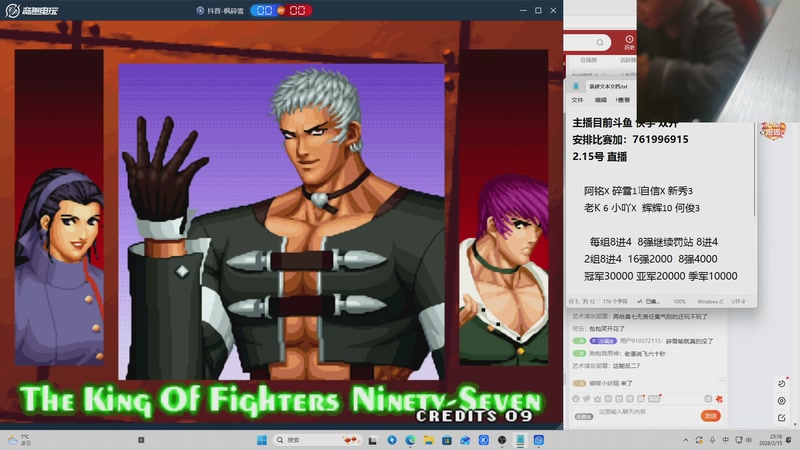Click the notepad vertical scrollbar
This screenshot has width=800, height=450.
click(x=755, y=168)
